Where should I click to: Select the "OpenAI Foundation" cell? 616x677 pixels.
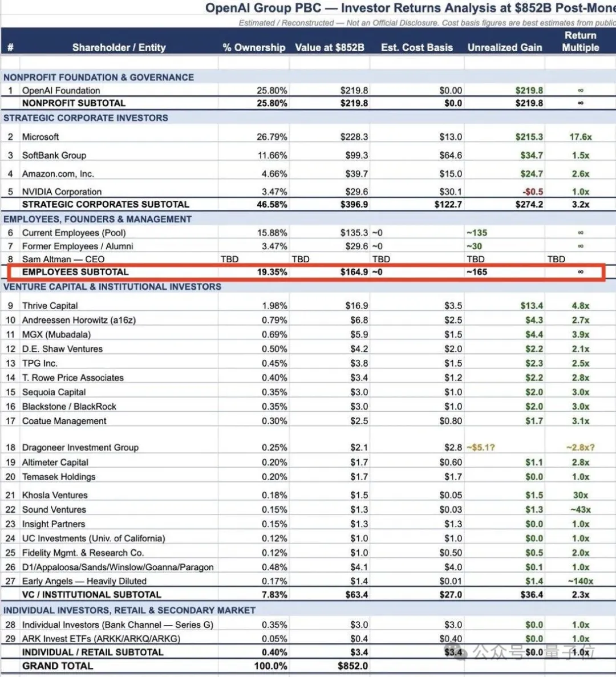pos(61,90)
